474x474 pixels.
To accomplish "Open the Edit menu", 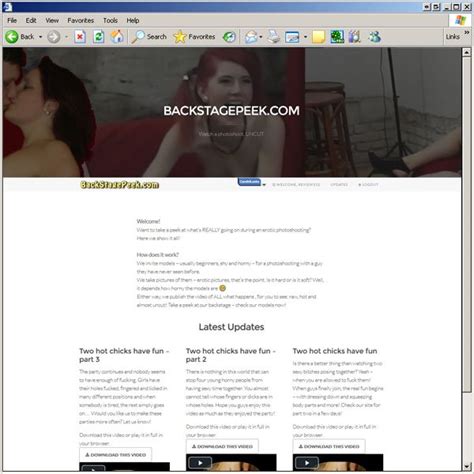I will click(x=31, y=20).
